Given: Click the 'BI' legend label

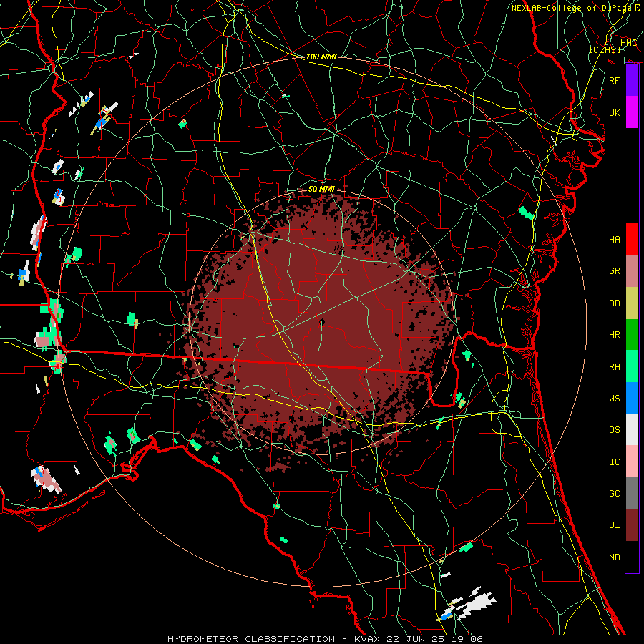Looking at the screenshot, I should coord(615,525).
